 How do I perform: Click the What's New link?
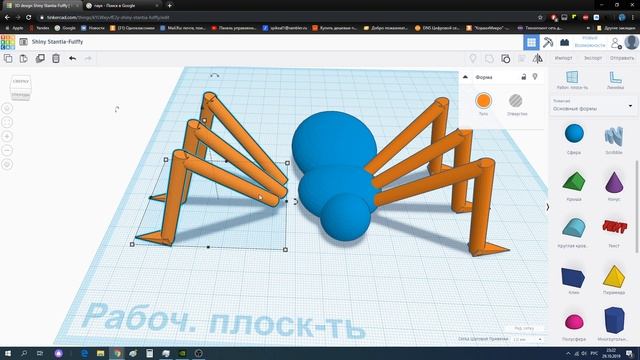(590, 42)
